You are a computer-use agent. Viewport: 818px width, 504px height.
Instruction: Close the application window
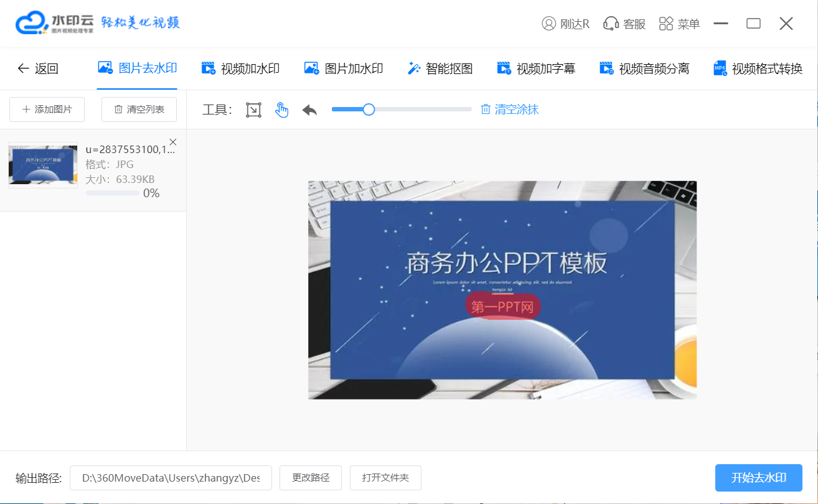tap(786, 24)
